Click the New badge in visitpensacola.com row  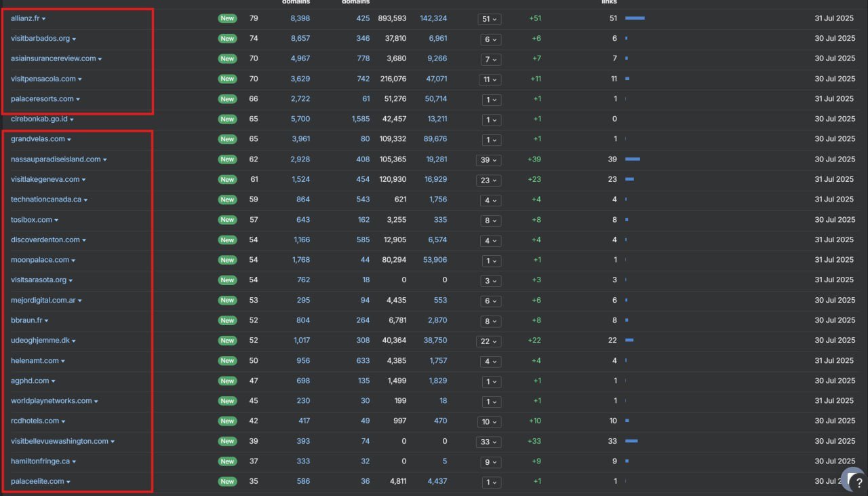227,79
